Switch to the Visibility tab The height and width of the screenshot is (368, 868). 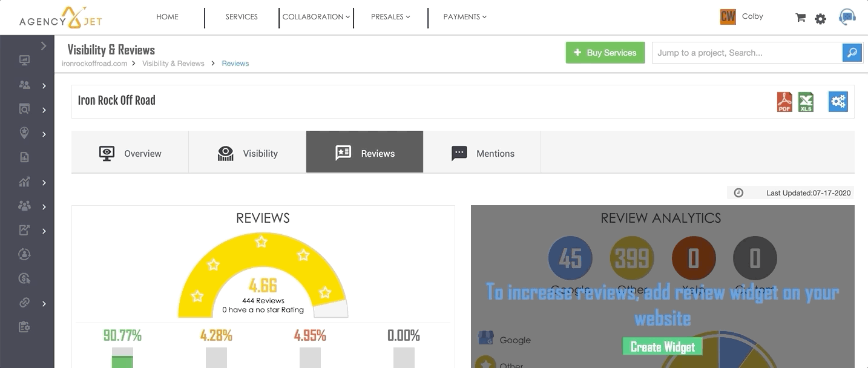pos(248,153)
